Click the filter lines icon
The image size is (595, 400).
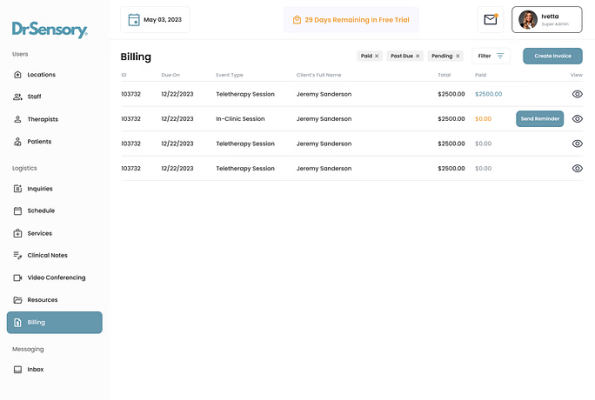(500, 56)
